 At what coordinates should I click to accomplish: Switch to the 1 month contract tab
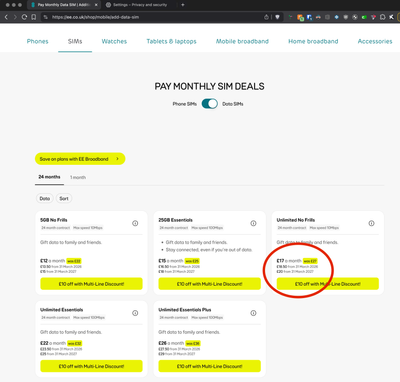click(x=78, y=177)
